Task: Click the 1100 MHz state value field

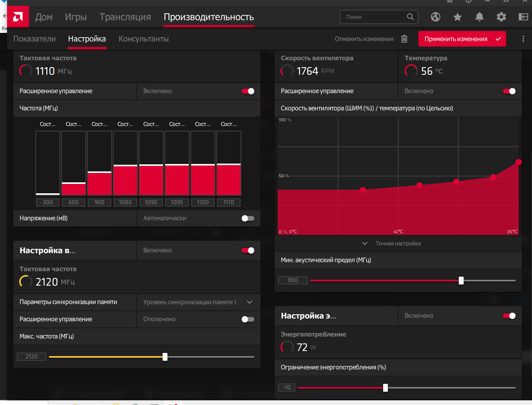Action: (x=203, y=202)
